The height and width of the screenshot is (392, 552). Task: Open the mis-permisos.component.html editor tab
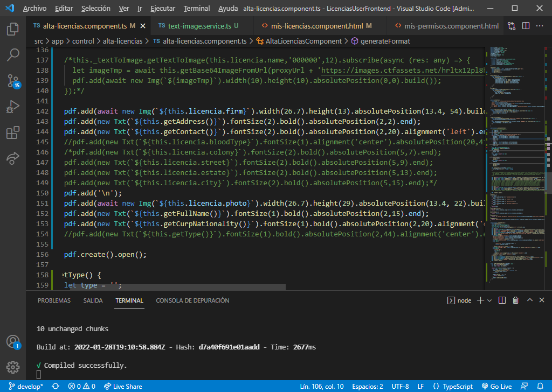(x=446, y=26)
